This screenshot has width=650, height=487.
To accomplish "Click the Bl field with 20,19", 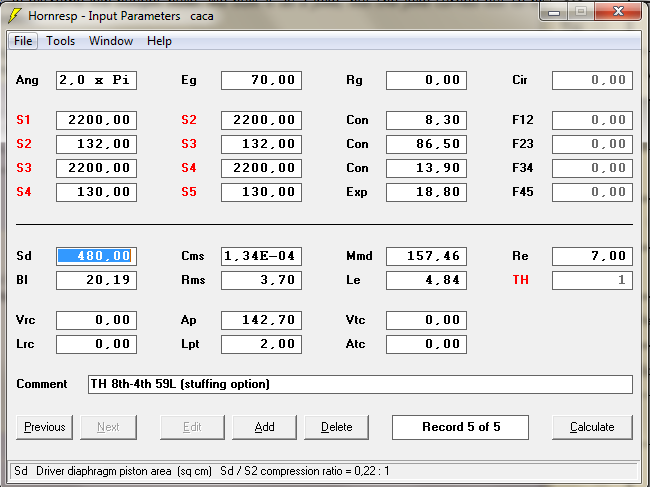I will point(96,280).
